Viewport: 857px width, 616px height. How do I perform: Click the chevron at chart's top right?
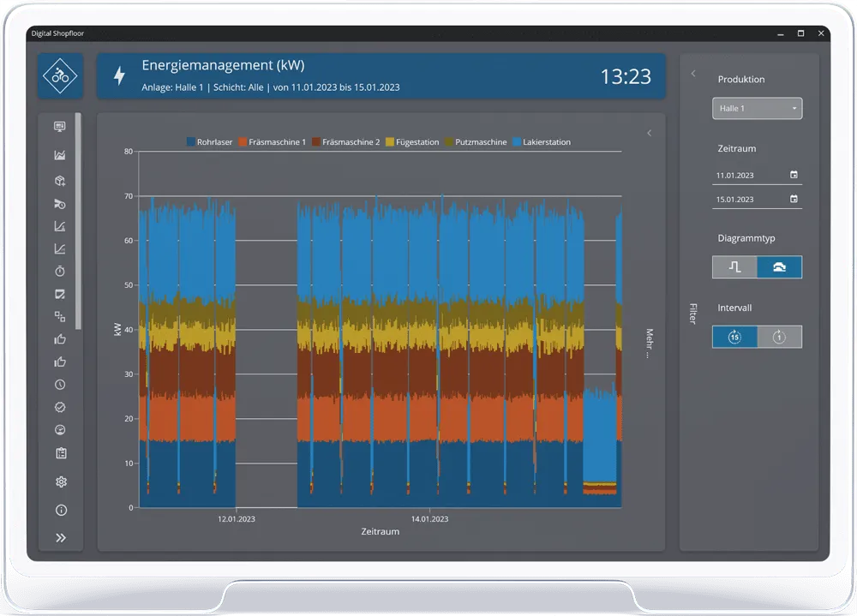[x=650, y=133]
